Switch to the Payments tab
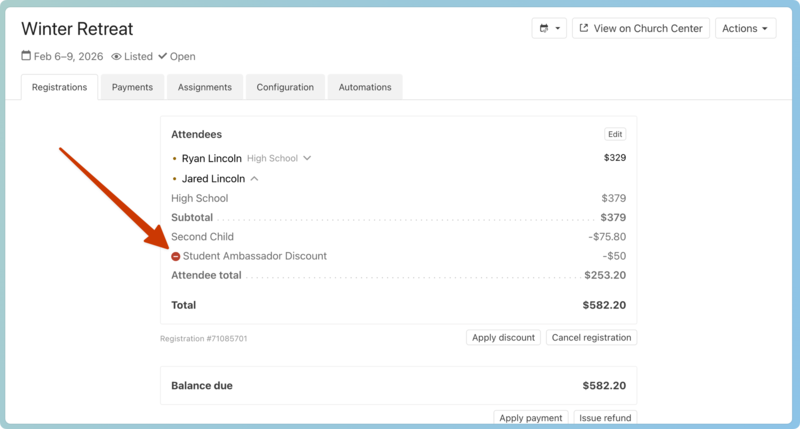The image size is (800, 429). pos(132,88)
